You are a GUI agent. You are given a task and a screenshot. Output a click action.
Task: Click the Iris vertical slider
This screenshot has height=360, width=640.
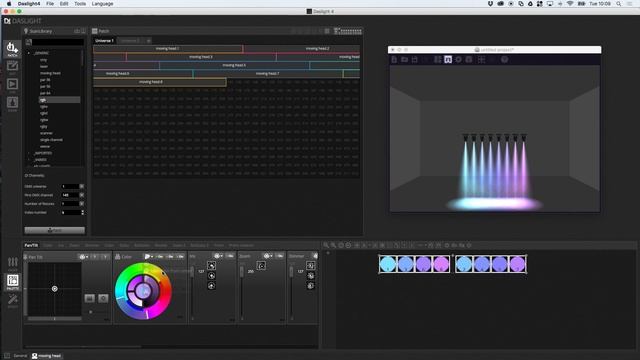[x=192, y=291]
